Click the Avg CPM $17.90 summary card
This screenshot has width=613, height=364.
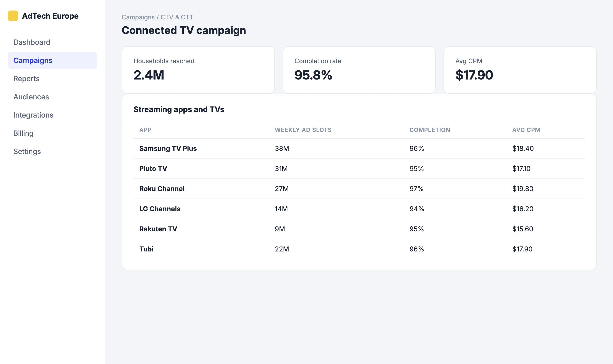[520, 70]
